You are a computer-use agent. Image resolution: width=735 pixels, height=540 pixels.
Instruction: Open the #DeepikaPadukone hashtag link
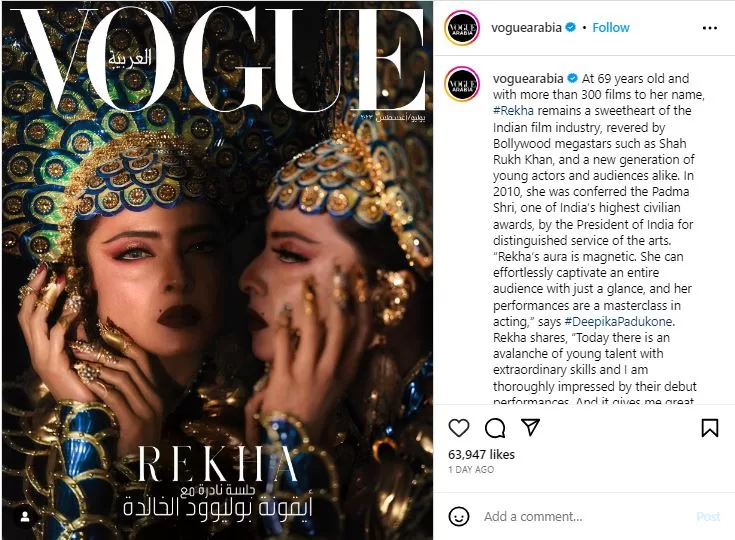[619, 322]
